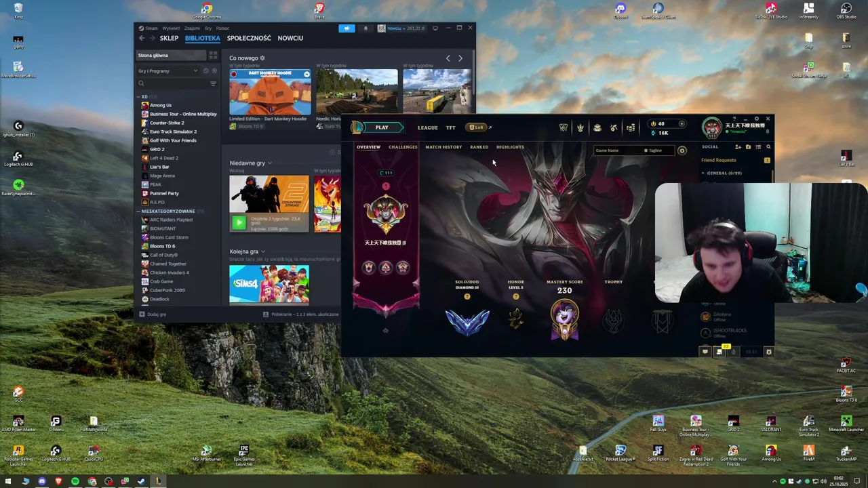Image resolution: width=868 pixels, height=488 pixels.
Task: Open Steam advanced filter icon by search
Action: pyautogui.click(x=213, y=84)
